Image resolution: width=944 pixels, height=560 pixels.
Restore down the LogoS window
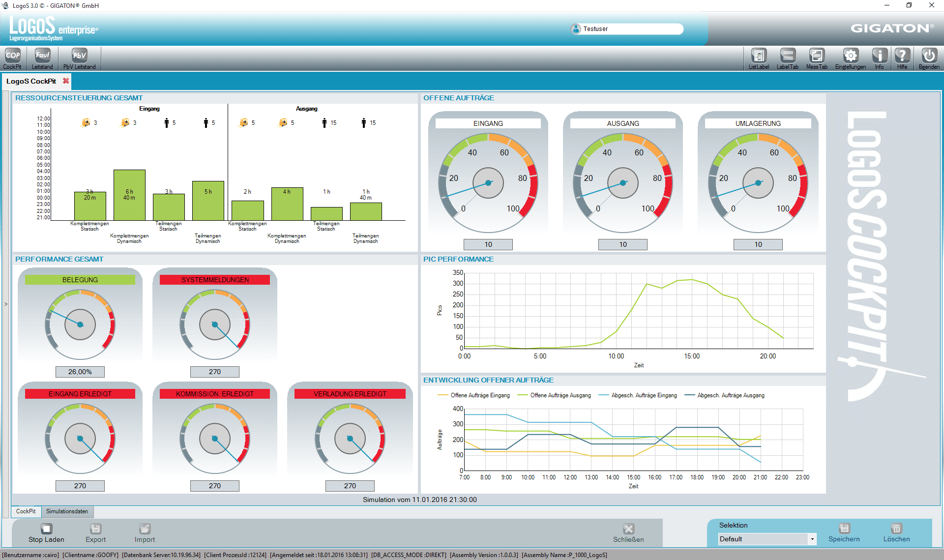tap(909, 5)
